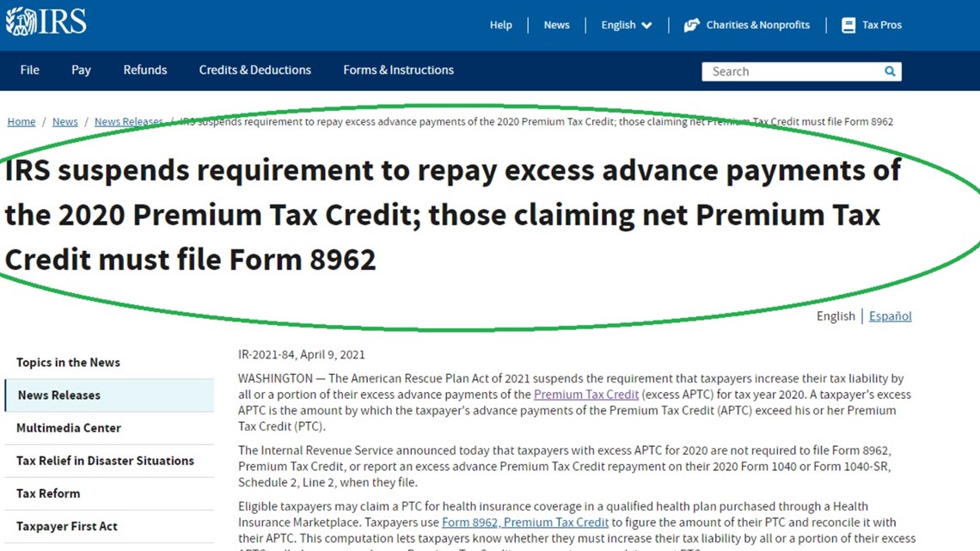This screenshot has height=551, width=980.
Task: Follow the Premium Tax Credit link
Action: coord(586,395)
